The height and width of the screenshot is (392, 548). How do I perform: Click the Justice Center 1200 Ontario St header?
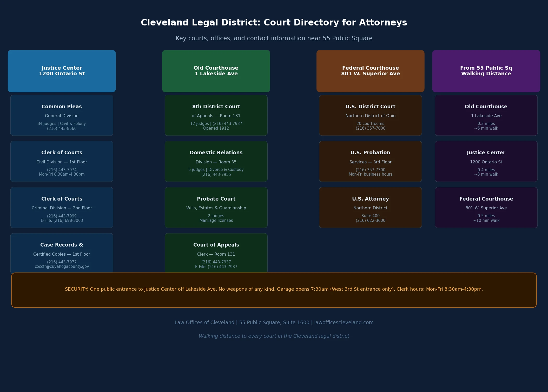pos(62,71)
